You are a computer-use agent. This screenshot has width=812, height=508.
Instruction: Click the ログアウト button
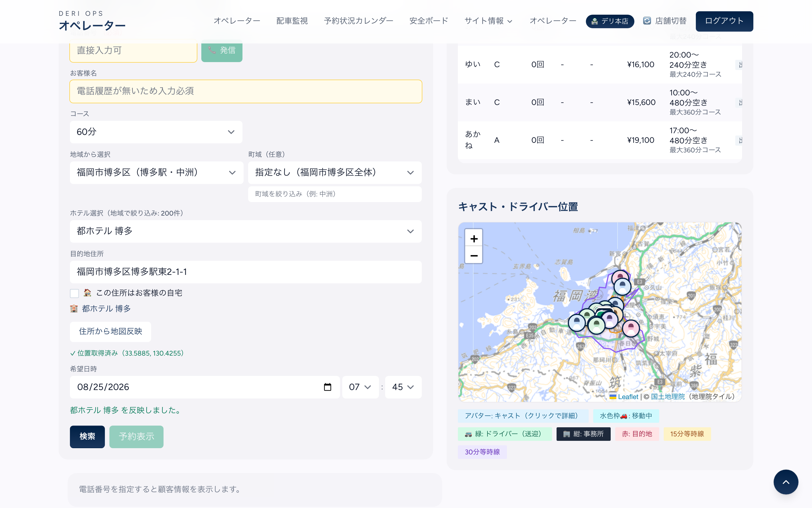724,21
